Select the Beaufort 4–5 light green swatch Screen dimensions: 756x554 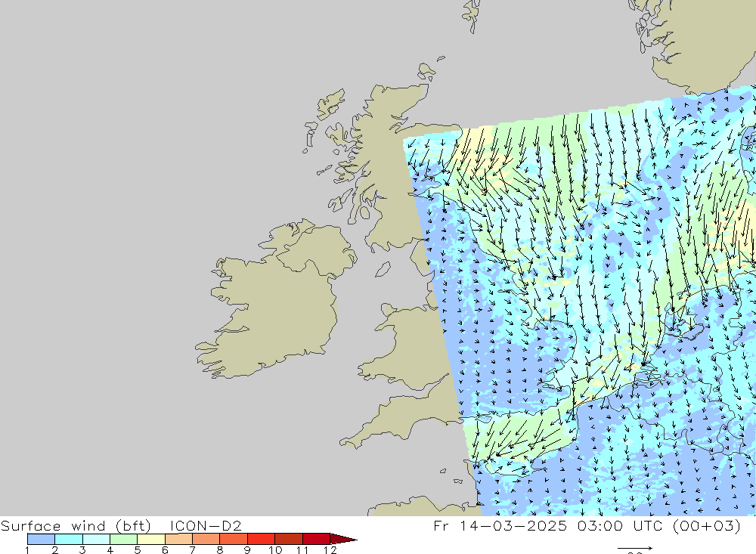(123, 539)
